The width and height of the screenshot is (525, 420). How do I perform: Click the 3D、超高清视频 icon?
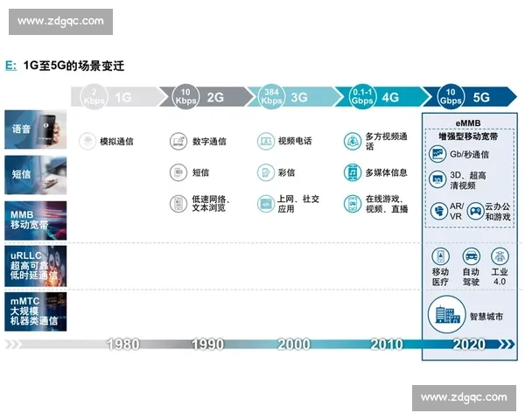(437, 179)
